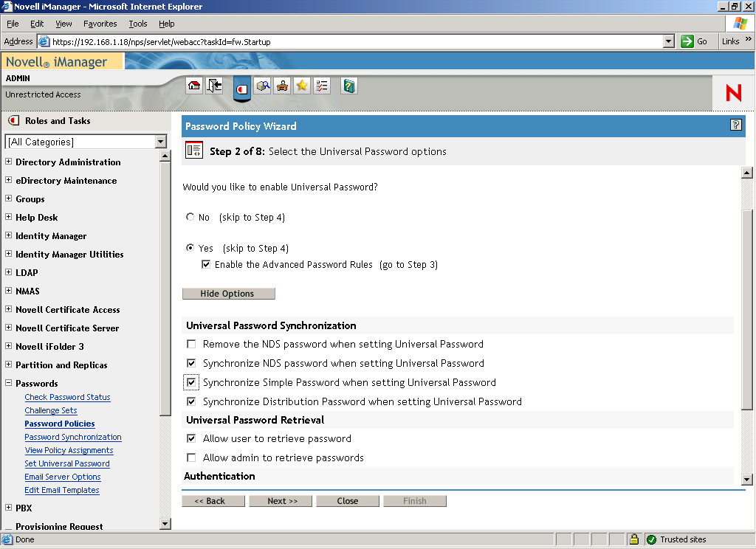The height and width of the screenshot is (549, 756).
Task: Click the help icon on the Password Policy Wizard bar
Action: (x=735, y=125)
